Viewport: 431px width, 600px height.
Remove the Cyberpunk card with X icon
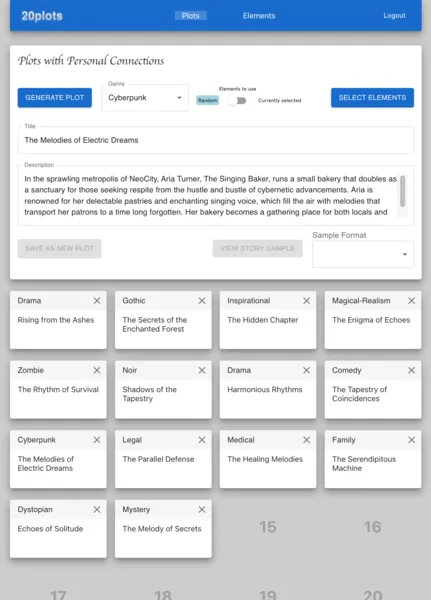pos(97,440)
